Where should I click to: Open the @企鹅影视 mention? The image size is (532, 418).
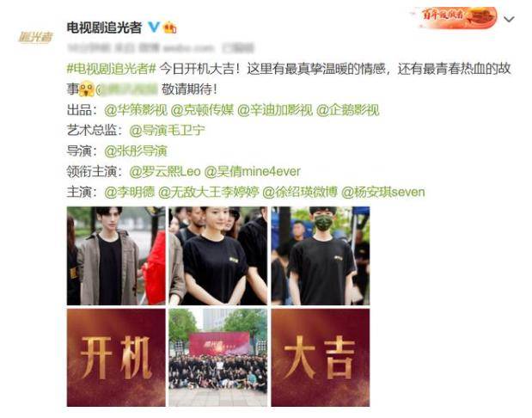[348, 110]
